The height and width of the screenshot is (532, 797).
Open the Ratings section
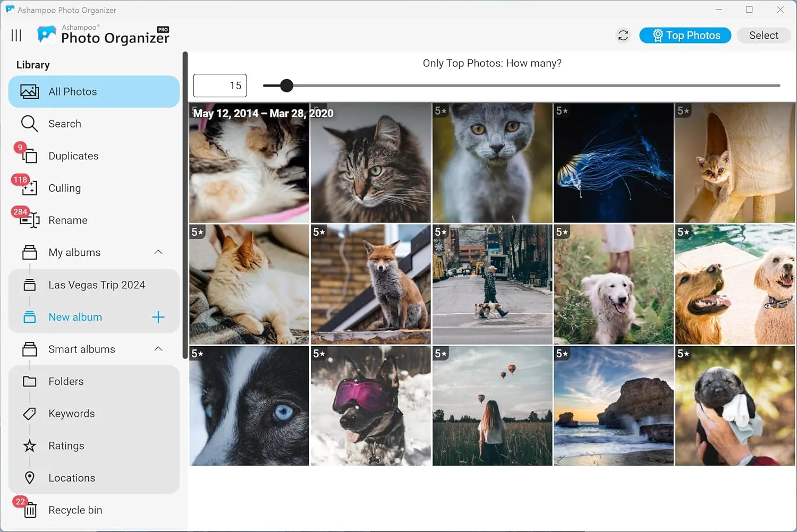[66, 445]
